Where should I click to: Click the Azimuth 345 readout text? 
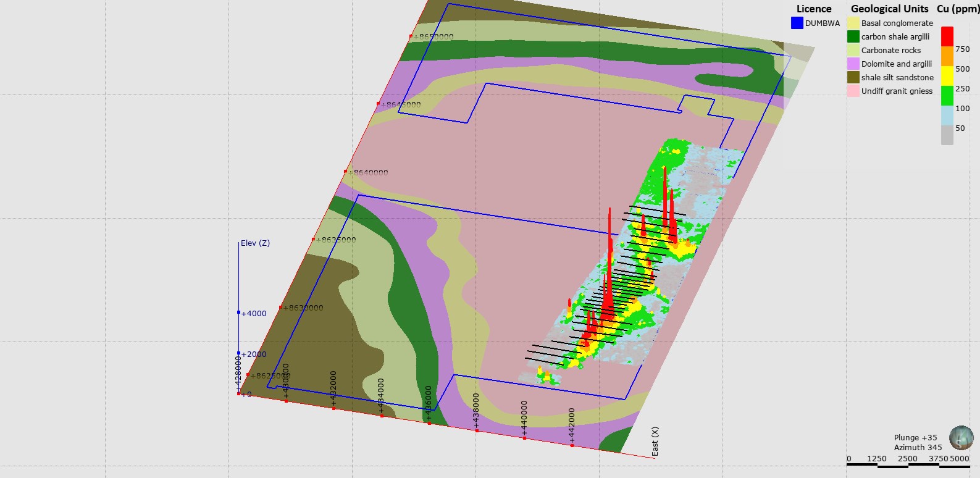pyautogui.click(x=918, y=447)
